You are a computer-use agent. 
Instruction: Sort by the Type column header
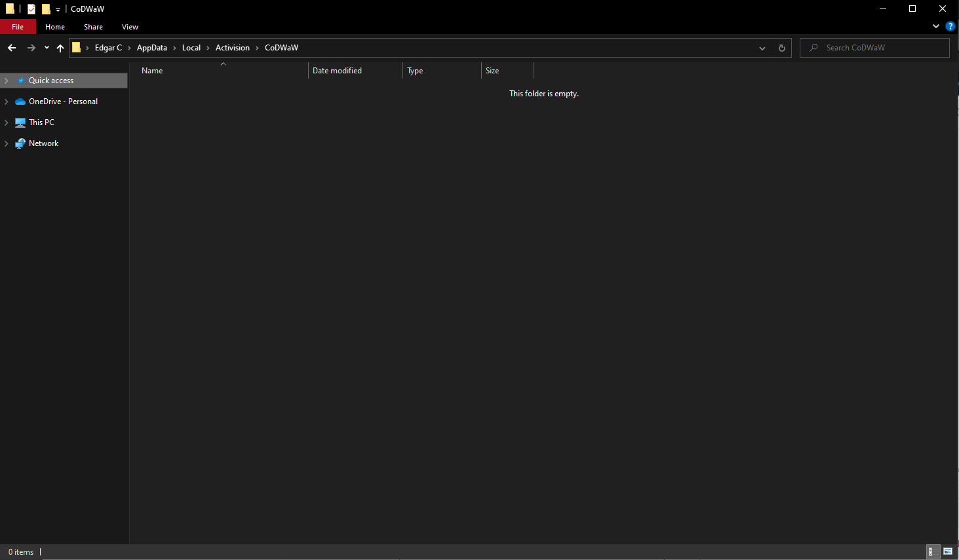pyautogui.click(x=442, y=71)
